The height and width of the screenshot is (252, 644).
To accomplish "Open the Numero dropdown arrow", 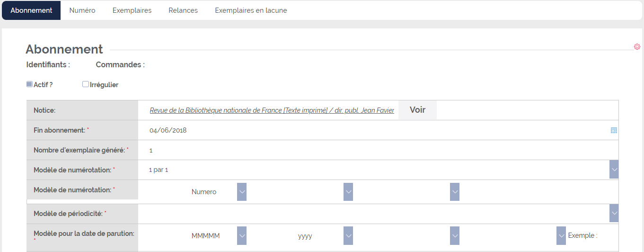I will point(241,192).
